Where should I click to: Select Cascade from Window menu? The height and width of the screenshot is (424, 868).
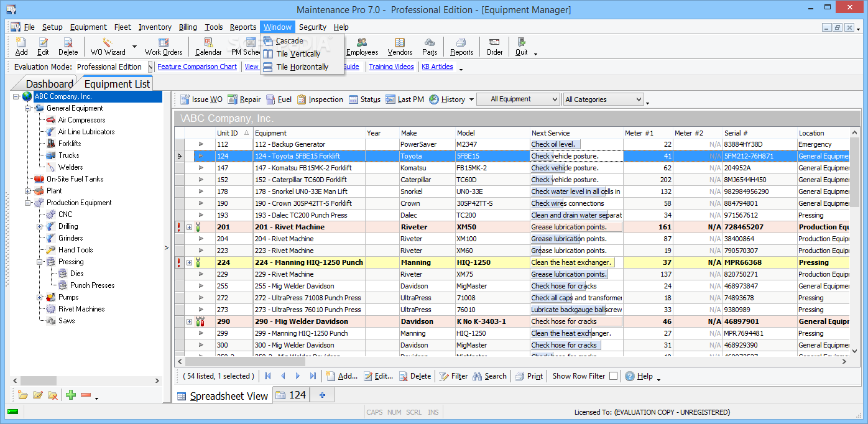[302, 41]
